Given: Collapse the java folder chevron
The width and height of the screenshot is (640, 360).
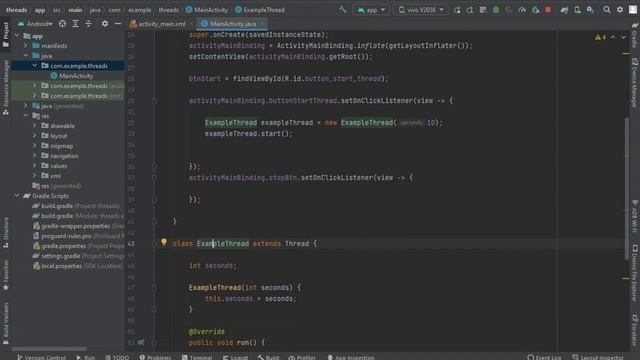Looking at the screenshot, I should [x=26, y=56].
